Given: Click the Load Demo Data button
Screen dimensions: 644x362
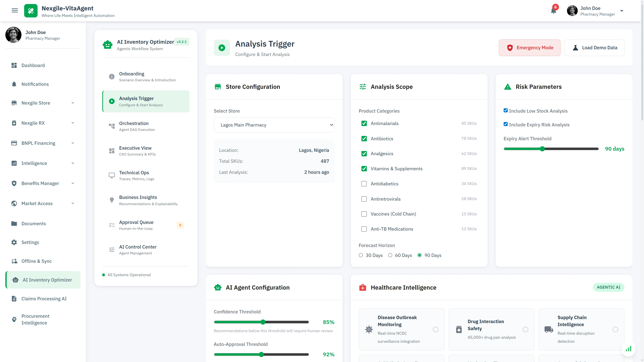Looking at the screenshot, I should click(595, 47).
